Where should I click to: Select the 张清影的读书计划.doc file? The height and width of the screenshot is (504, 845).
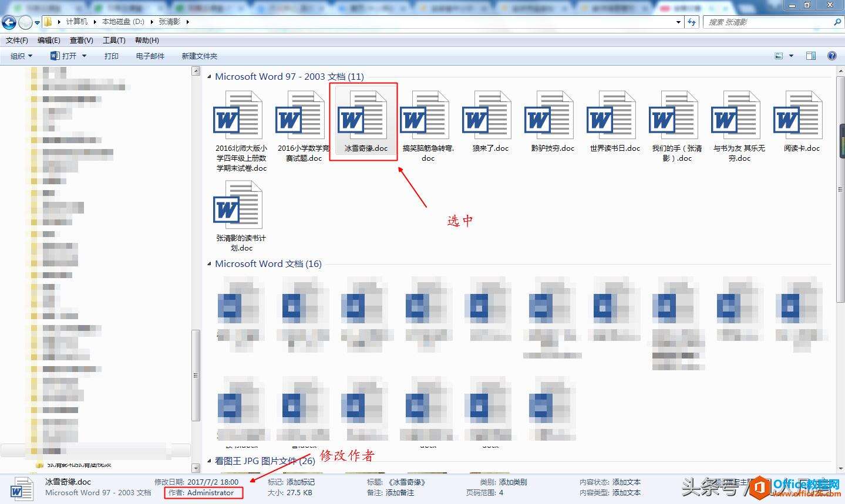[x=241, y=216]
